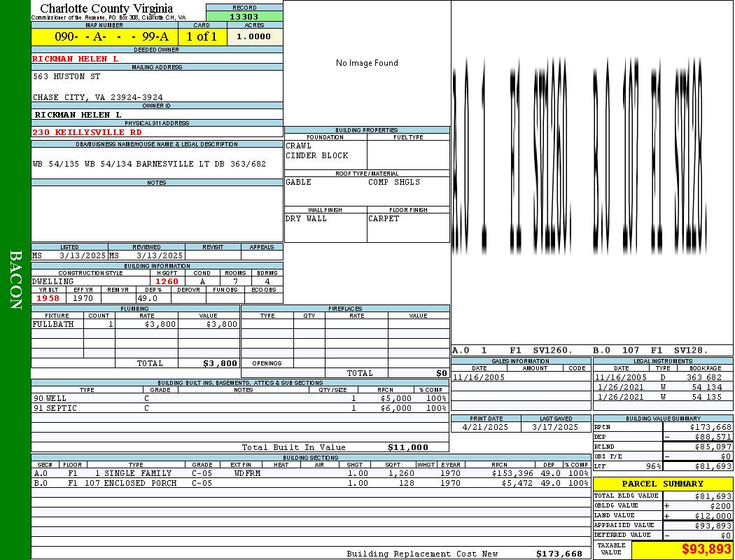
Task: Click the taxable value $93,893
Action: [x=706, y=549]
